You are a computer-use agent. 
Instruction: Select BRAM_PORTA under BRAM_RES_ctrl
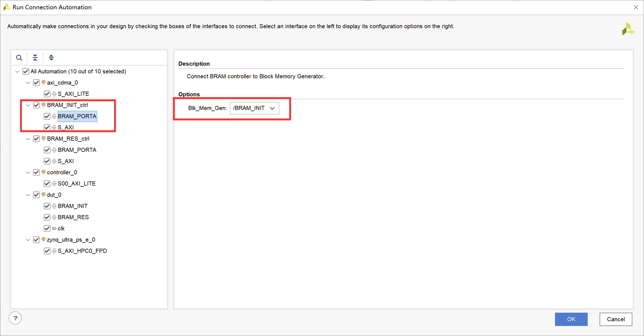[x=77, y=150]
